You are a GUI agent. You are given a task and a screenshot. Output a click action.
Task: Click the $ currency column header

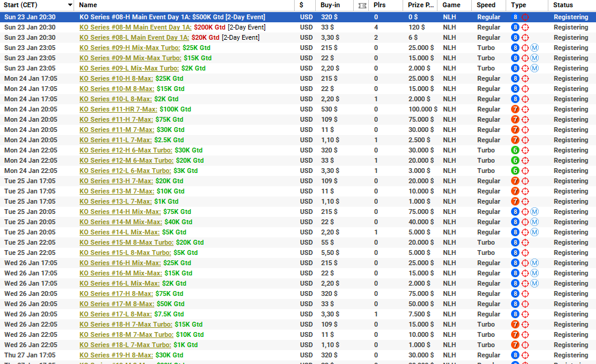pos(301,5)
